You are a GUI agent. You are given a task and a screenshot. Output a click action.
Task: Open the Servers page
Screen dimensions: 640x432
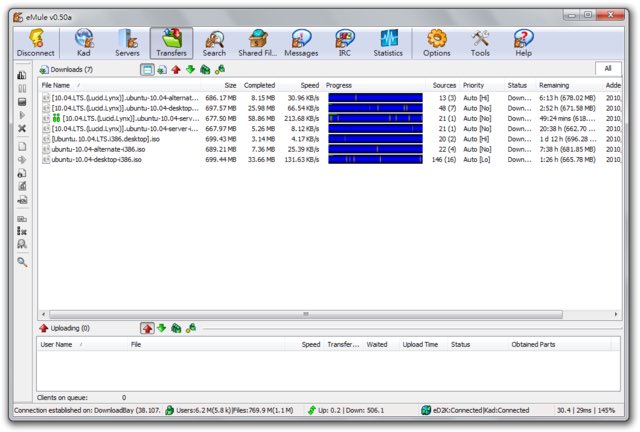click(127, 43)
